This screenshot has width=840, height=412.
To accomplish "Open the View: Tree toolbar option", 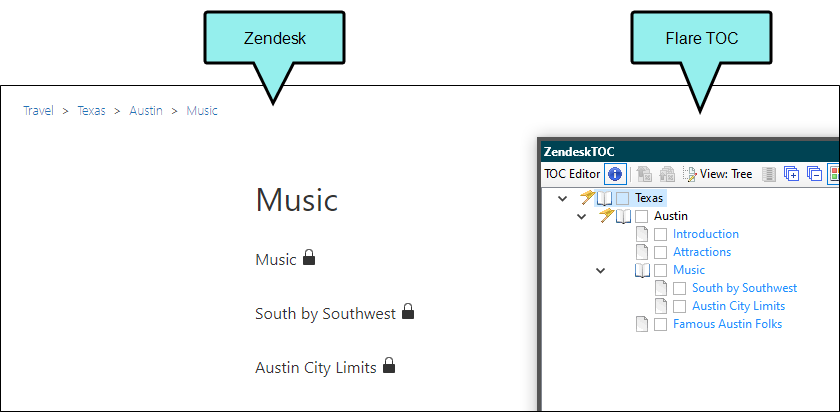I will (x=717, y=174).
